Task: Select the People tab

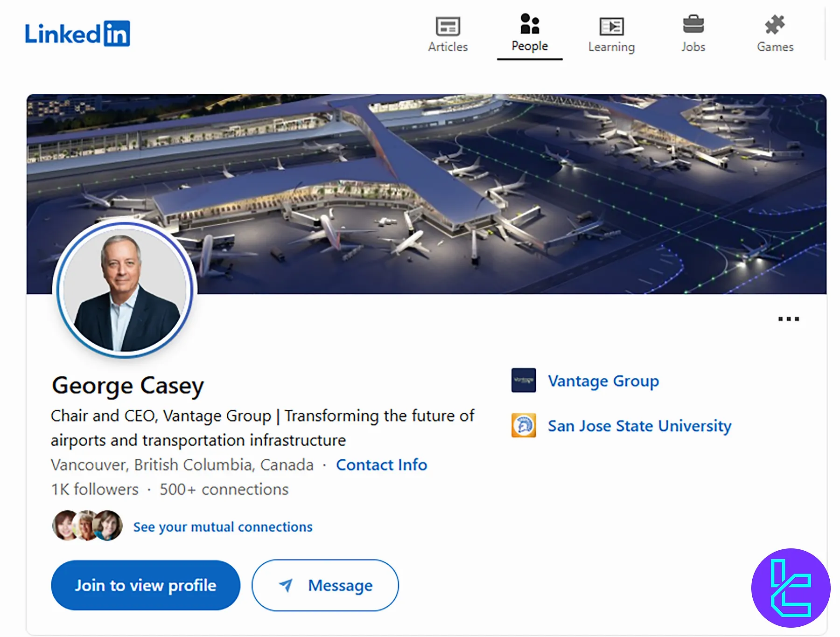Action: (530, 33)
